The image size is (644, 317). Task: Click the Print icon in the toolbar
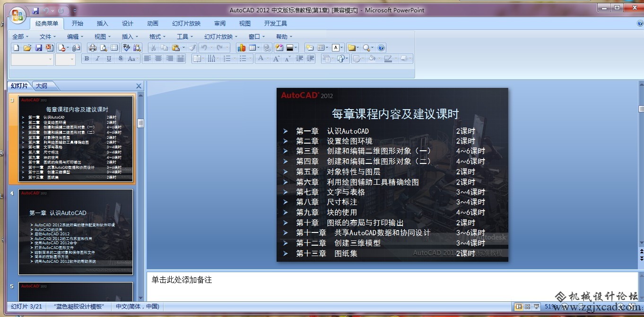[x=93, y=48]
